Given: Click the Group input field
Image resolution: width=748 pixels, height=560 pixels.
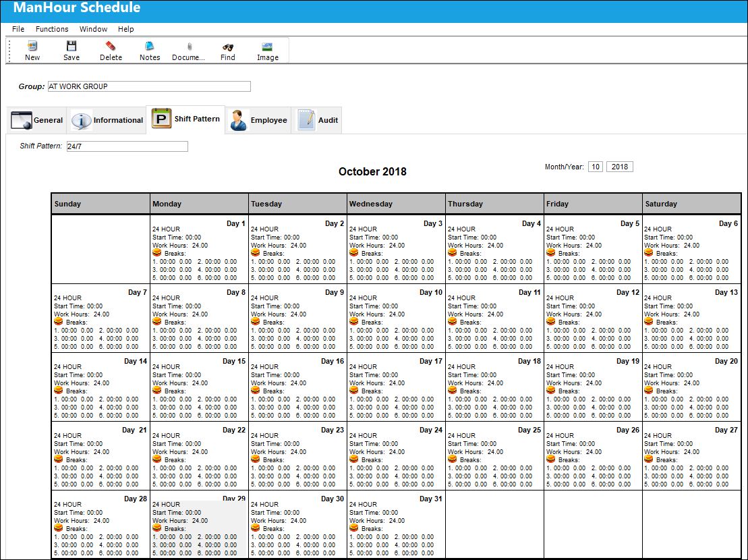Looking at the screenshot, I should click(x=149, y=86).
